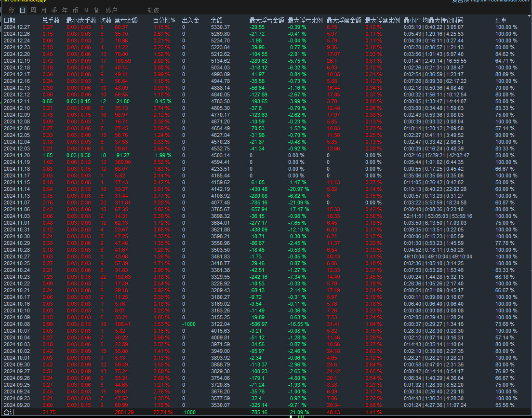Screen dimensions: 532x418
Task: Open the 周 weekly tab
Action: [33, 10]
